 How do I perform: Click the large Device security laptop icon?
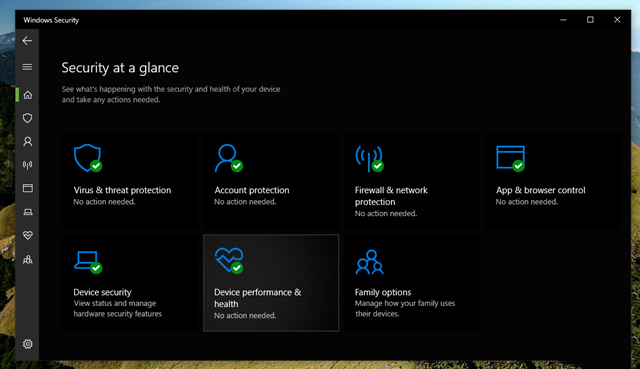pos(88,262)
